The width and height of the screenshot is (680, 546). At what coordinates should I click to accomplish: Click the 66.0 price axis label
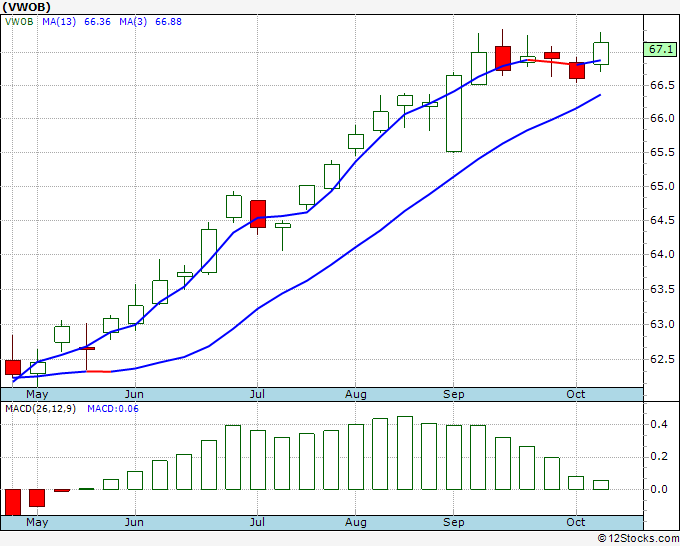pyautogui.click(x=662, y=118)
